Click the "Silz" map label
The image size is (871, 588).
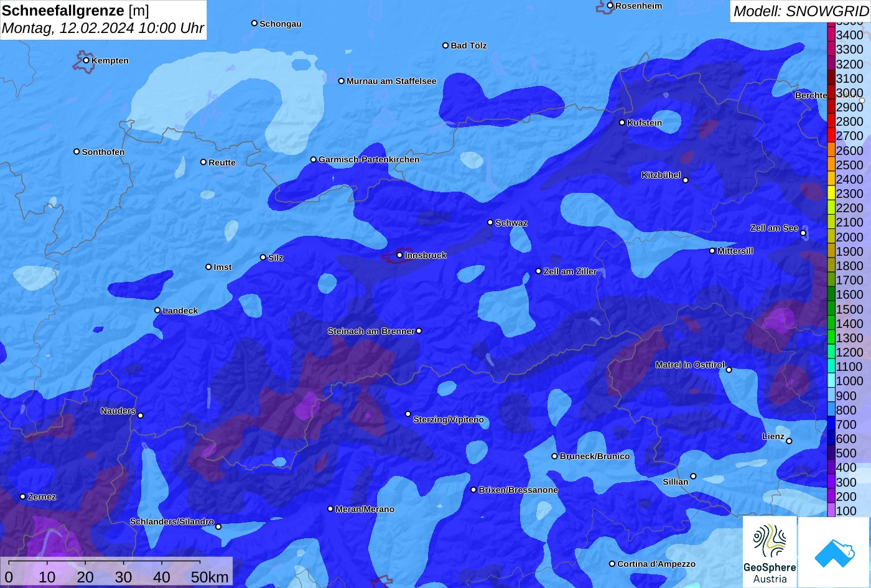276,258
